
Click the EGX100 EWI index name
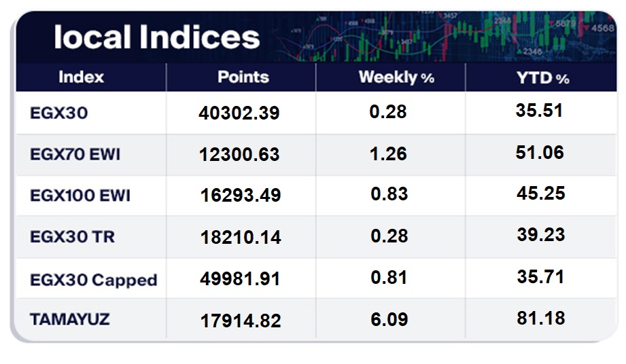point(80,196)
